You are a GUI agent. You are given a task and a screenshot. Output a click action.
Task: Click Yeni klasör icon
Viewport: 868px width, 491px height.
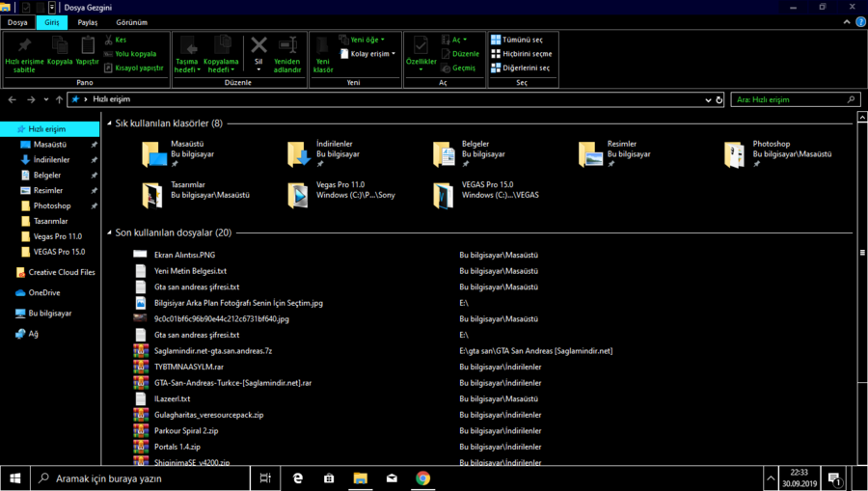[x=323, y=44]
